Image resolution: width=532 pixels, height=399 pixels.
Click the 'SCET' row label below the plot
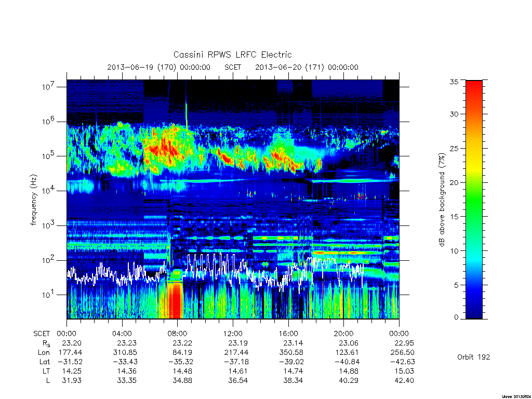click(42, 334)
